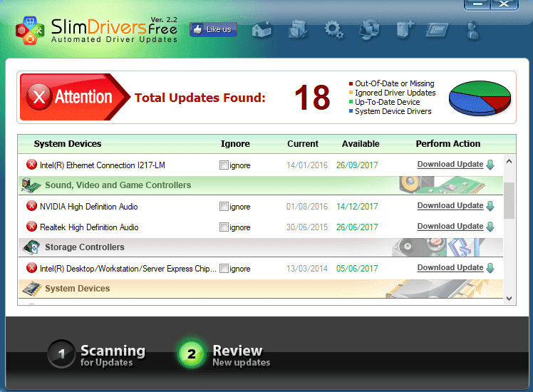Screen dimensions: 533x392
Task: Collapse the Sound, Video and Game Controllers group
Action: click(118, 185)
